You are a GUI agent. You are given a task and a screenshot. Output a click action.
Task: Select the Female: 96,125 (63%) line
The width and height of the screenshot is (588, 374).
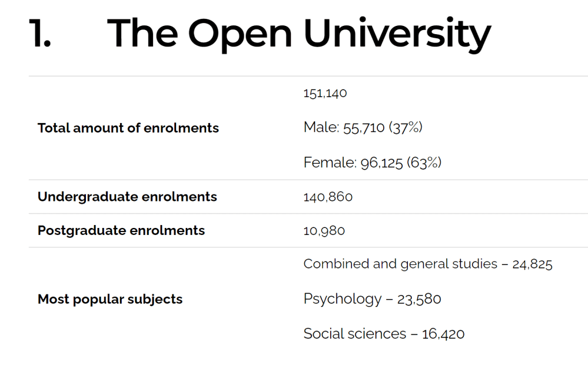pos(373,163)
